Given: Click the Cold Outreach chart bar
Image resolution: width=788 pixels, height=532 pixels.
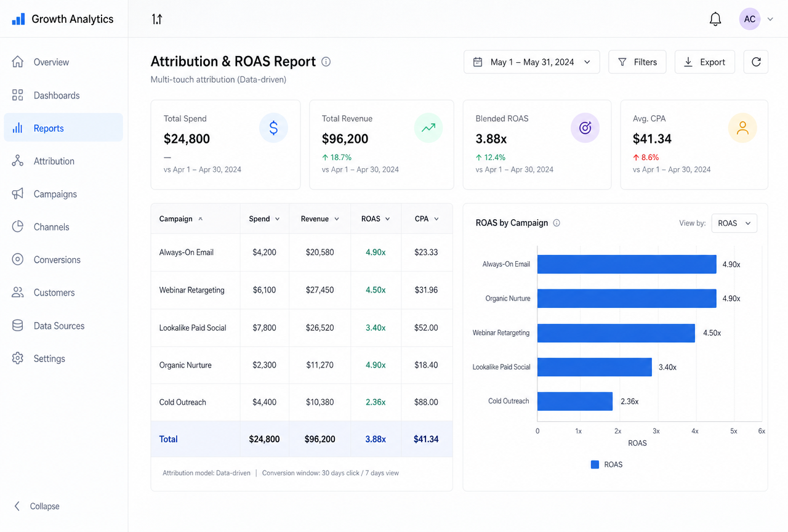Looking at the screenshot, I should (575, 401).
